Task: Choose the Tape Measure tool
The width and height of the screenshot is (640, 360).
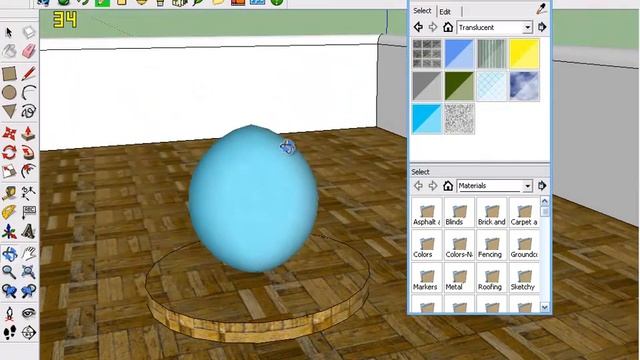Action: click(x=9, y=193)
